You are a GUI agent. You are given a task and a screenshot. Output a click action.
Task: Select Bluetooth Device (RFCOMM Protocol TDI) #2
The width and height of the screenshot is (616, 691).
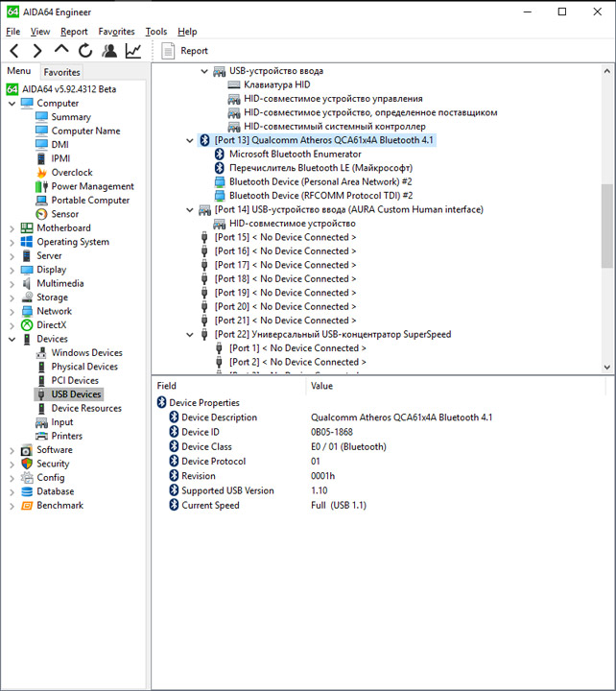click(321, 196)
